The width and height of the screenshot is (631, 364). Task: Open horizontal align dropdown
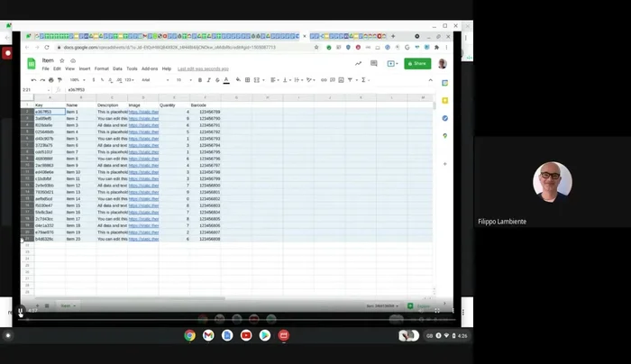[275, 80]
